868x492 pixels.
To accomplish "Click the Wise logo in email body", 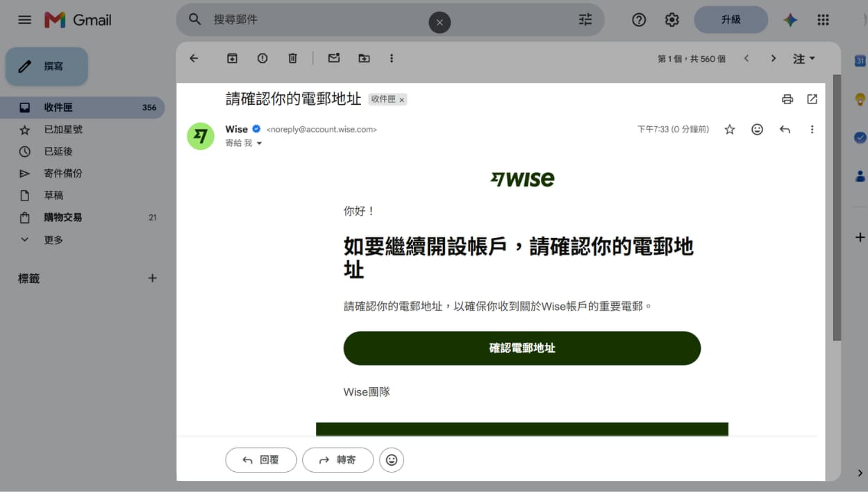I will (x=522, y=180).
